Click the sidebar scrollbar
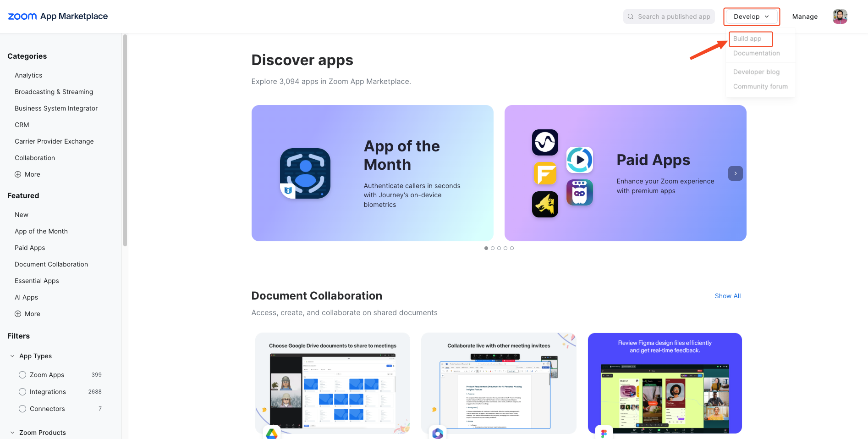The width and height of the screenshot is (868, 439). coord(125,140)
